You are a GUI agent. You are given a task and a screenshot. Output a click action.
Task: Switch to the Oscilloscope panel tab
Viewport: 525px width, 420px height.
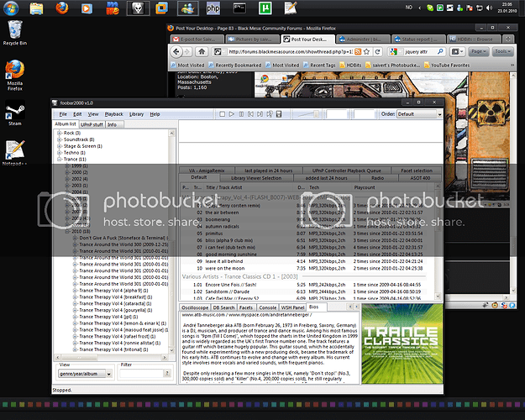[198, 307]
